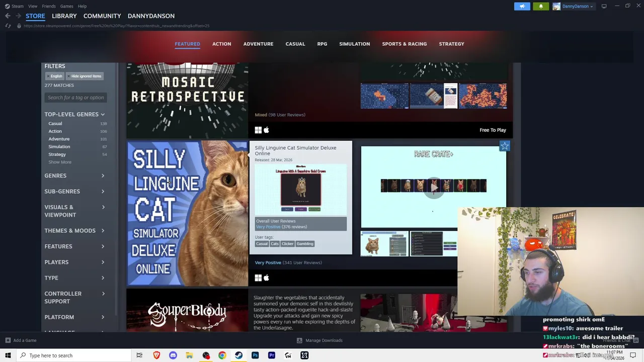The image size is (644, 362).
Task: Select the CASUAL genre tab
Action: click(x=295, y=44)
